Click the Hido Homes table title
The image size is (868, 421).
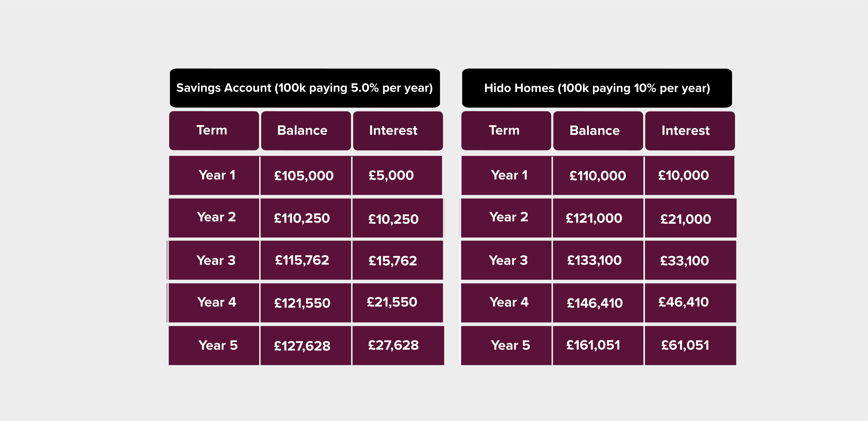pyautogui.click(x=597, y=88)
